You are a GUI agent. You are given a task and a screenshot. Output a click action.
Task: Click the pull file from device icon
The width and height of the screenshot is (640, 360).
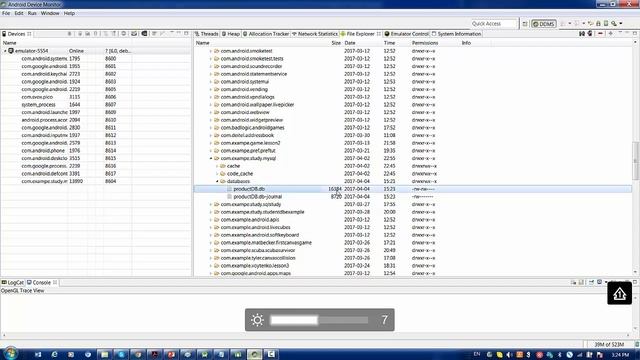click(582, 34)
